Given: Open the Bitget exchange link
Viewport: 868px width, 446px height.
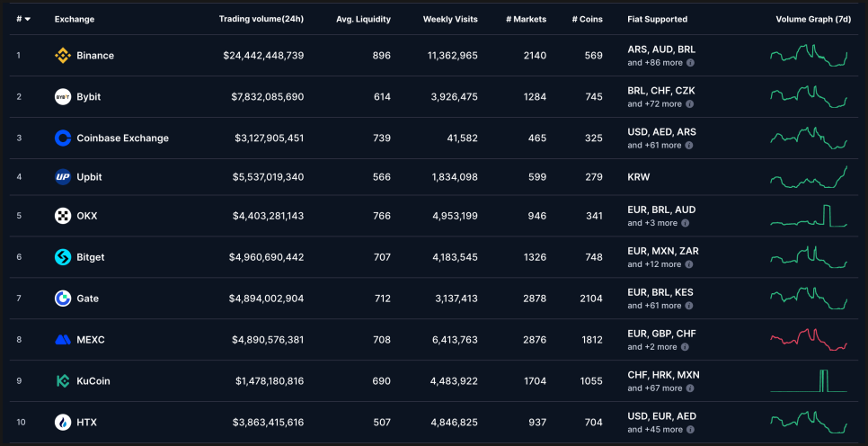Looking at the screenshot, I should [90, 257].
